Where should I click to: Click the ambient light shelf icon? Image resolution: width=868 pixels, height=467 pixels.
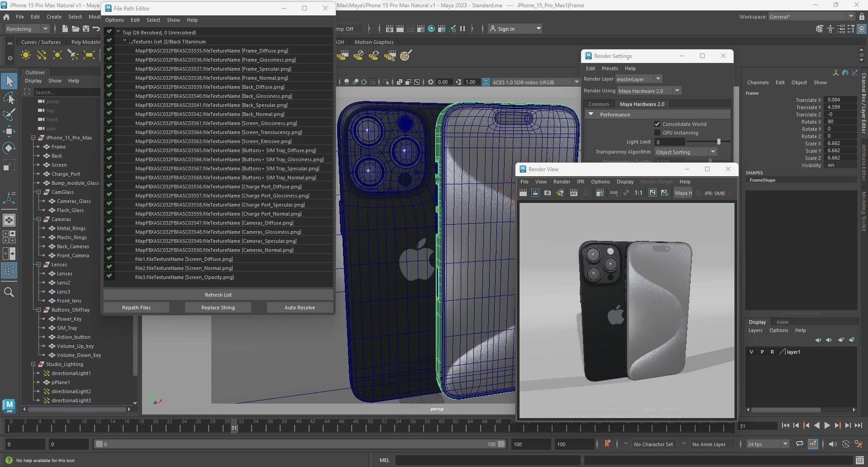pos(26,56)
